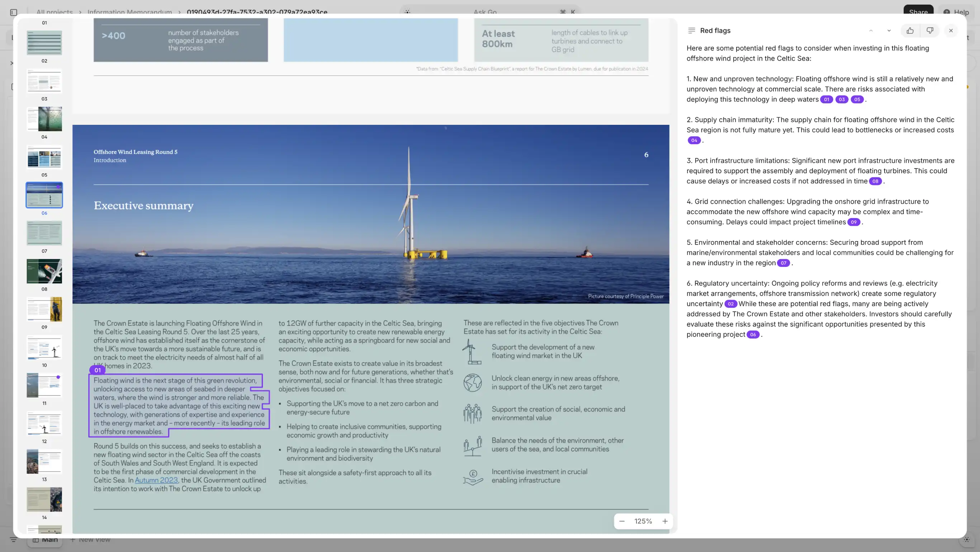Go to next answer with down chevron

(889, 30)
